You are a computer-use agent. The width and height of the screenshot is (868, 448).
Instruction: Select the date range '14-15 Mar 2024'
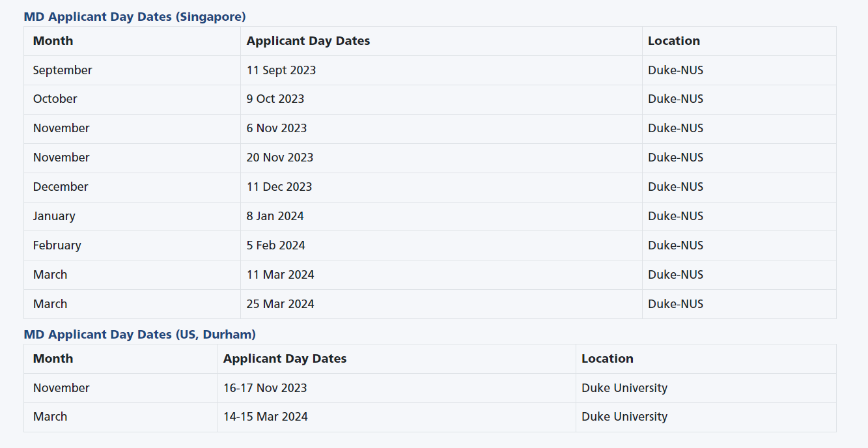tap(266, 417)
